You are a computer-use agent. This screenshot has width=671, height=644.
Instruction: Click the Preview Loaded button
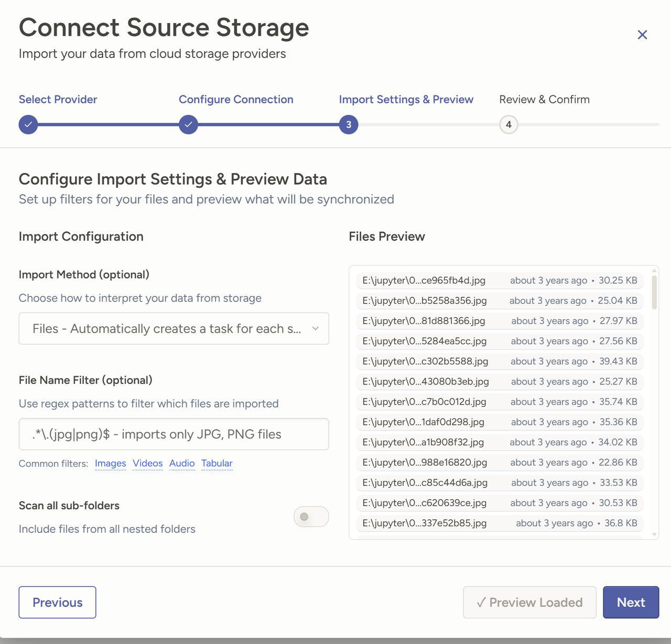tap(529, 602)
